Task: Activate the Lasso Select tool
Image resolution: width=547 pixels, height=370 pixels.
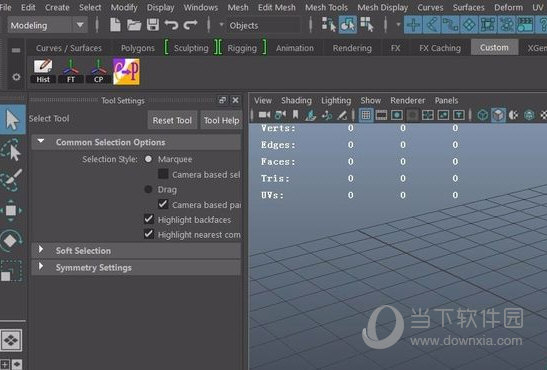Action: (x=11, y=150)
